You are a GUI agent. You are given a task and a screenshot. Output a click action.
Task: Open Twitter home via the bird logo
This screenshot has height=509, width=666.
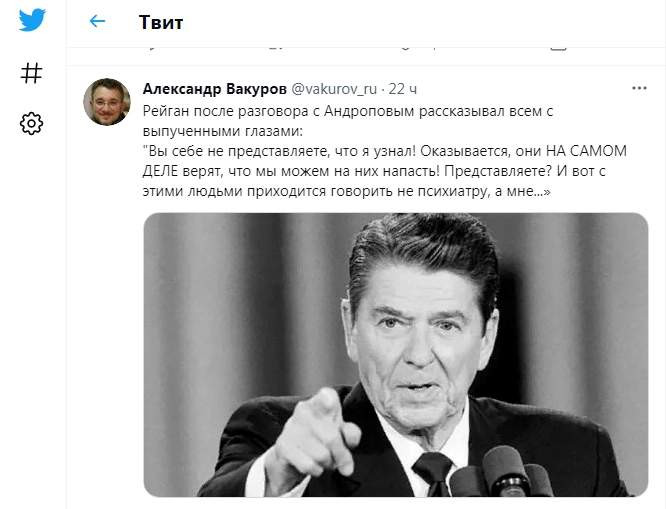(x=32, y=20)
